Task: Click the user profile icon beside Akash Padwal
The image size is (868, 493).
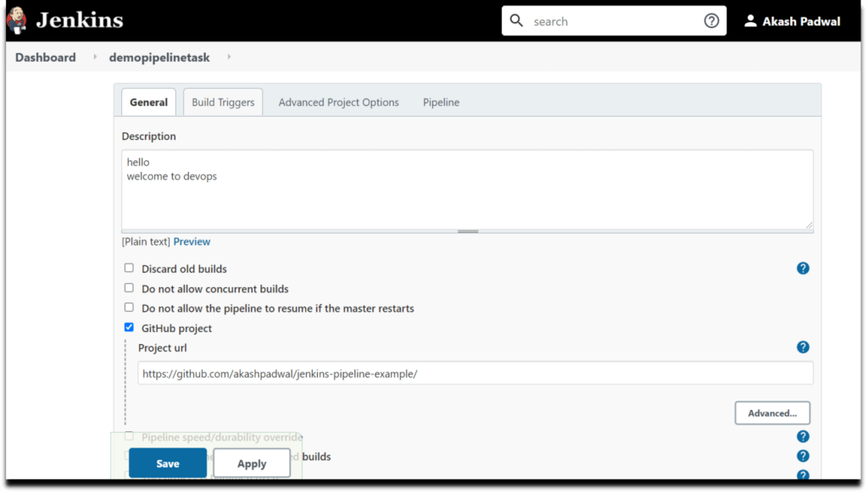Action: pyautogui.click(x=751, y=21)
